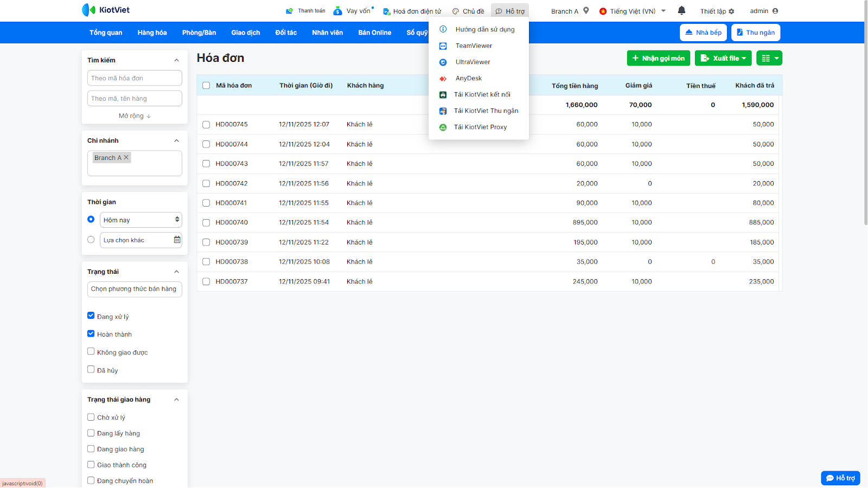Viewport: 868px width, 488px height.
Task: Open the Nhân viên menu
Action: [328, 33]
